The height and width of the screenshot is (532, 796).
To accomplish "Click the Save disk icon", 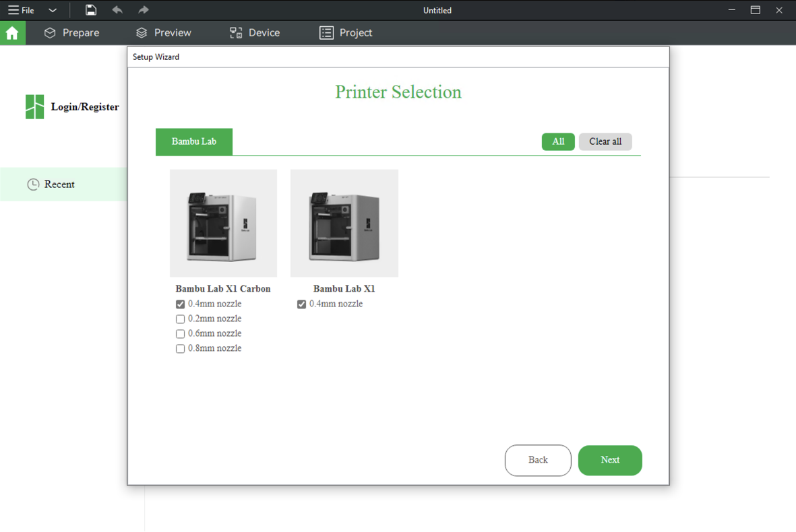I will click(91, 10).
